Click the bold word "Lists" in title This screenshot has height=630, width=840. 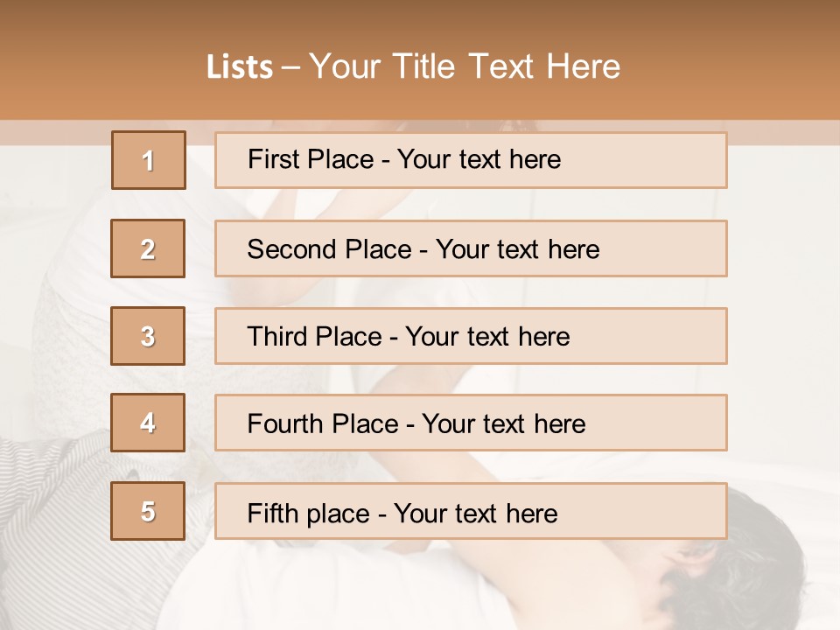(240, 67)
